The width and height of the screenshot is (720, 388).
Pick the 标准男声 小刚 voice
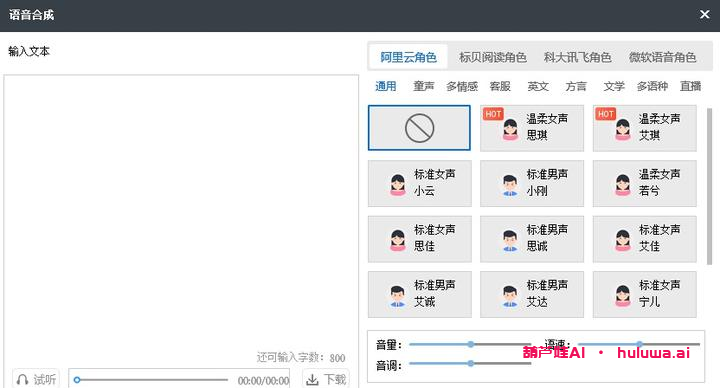point(532,183)
